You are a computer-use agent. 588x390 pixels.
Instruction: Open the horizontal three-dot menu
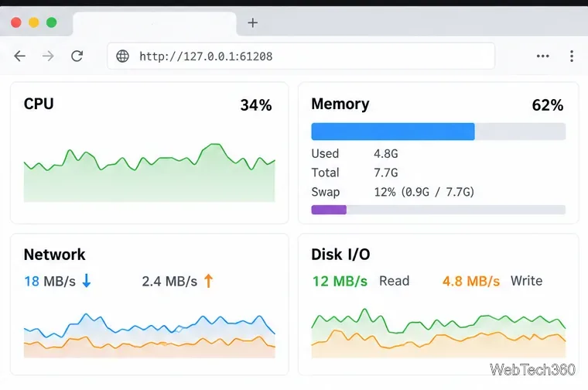pyautogui.click(x=542, y=56)
